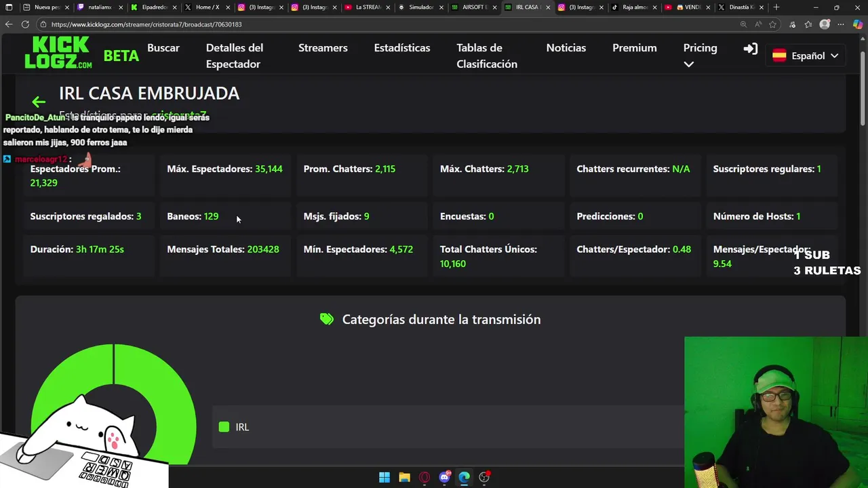Open Edge settings and more ellipsis
The width and height of the screenshot is (868, 488).
(x=842, y=24)
